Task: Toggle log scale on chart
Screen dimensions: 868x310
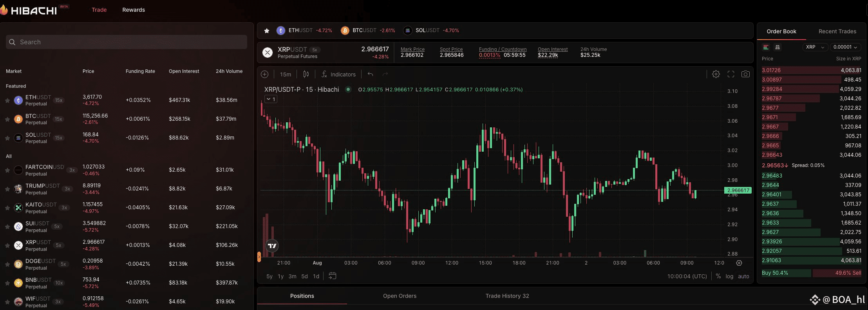Action: coord(729,276)
